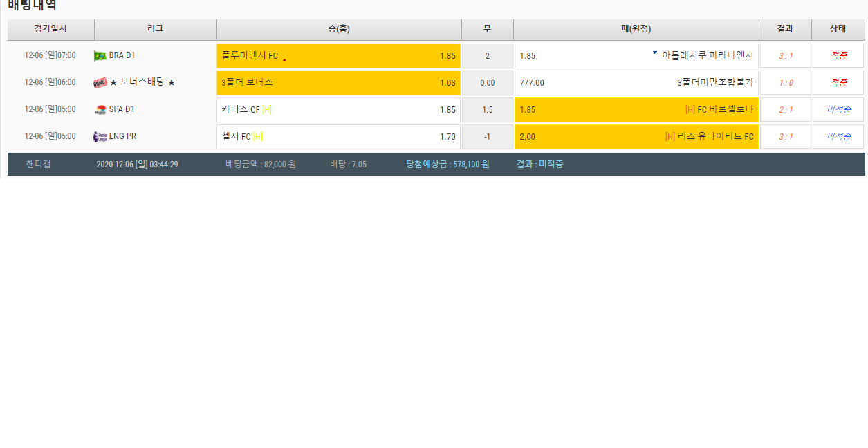The width and height of the screenshot is (868, 448).
Task: Click the bonus betting league icon
Action: pos(100,83)
